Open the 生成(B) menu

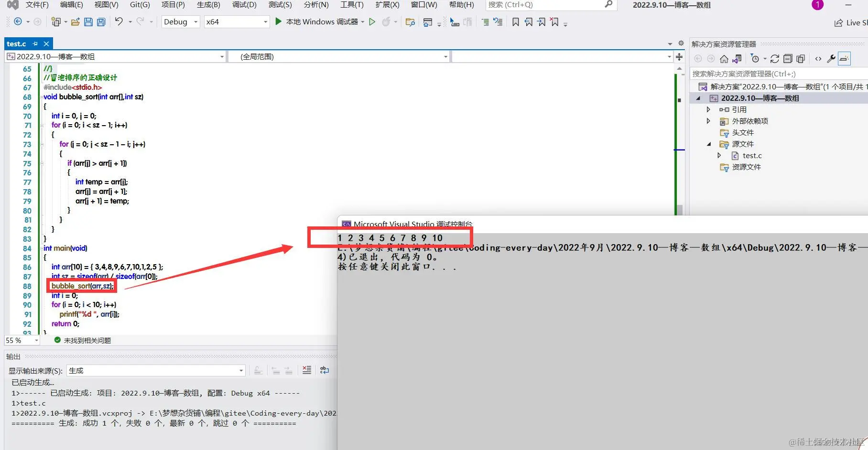(209, 5)
